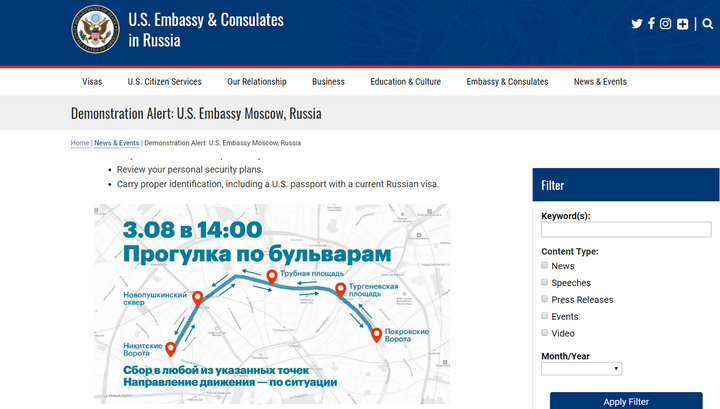
Task: Open the News & Events menu
Action: [600, 82]
